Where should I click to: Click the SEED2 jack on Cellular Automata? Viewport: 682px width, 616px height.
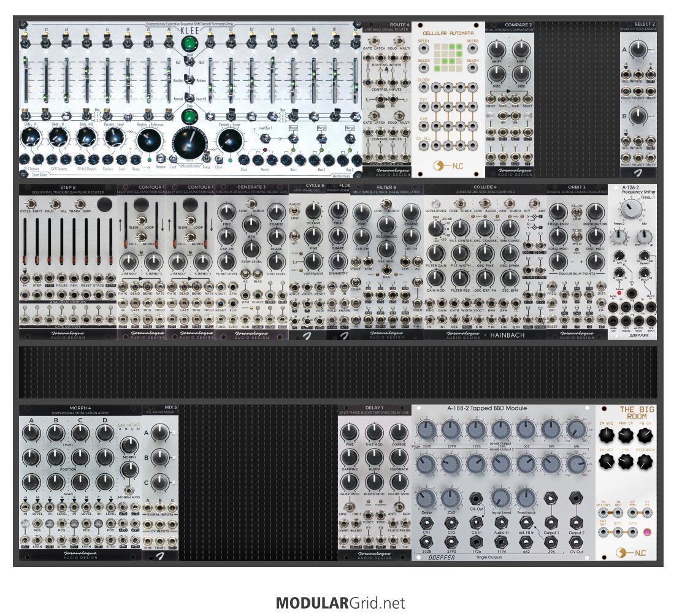click(x=473, y=48)
